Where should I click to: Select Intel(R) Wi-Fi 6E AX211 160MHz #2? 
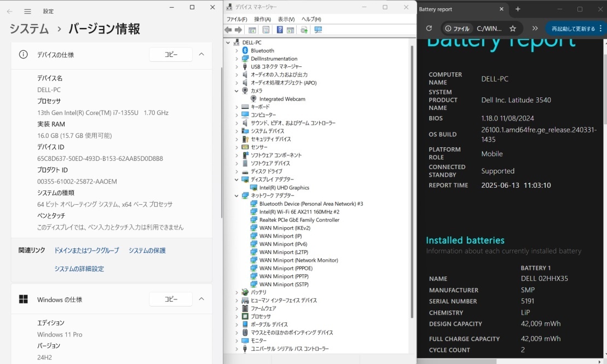[x=299, y=212]
